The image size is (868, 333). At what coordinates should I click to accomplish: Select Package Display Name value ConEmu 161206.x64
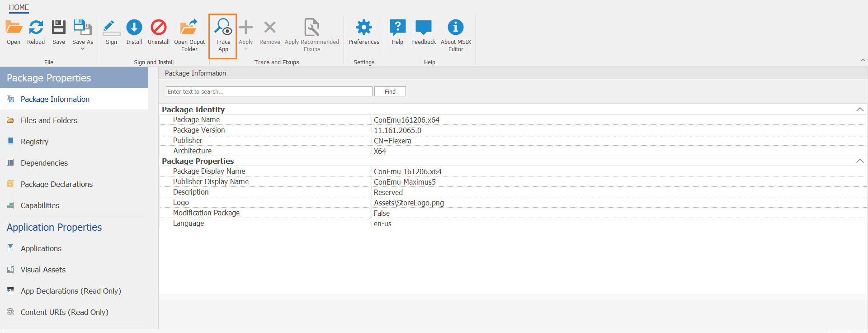[408, 171]
